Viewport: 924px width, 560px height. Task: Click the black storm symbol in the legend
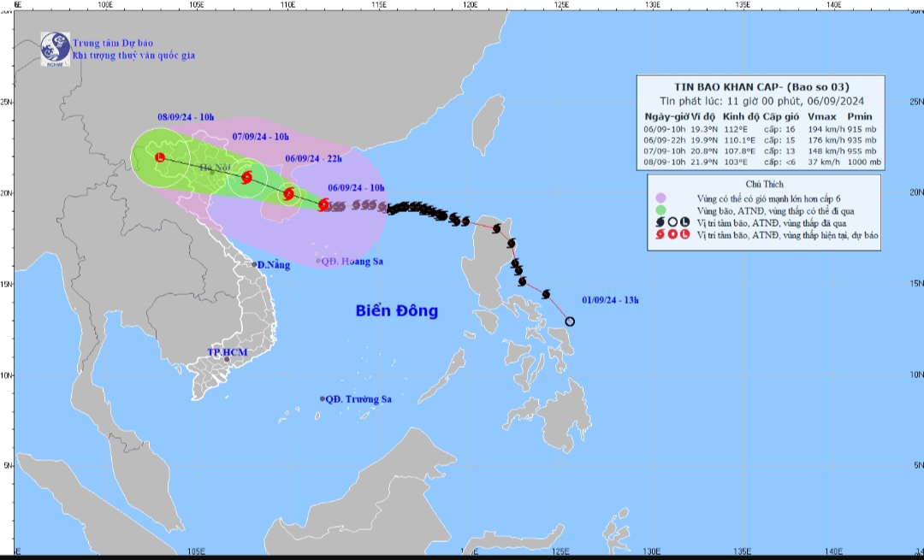660,221
